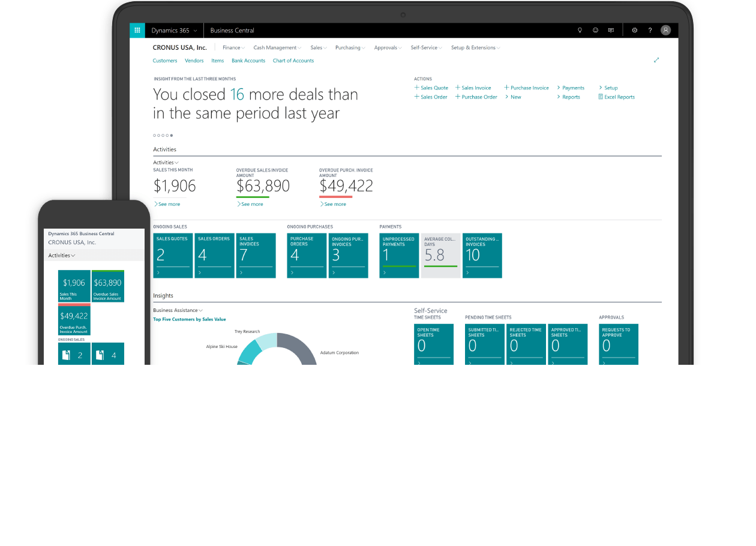Open the Purchasing menu
The height and width of the screenshot is (546, 756).
pos(350,48)
